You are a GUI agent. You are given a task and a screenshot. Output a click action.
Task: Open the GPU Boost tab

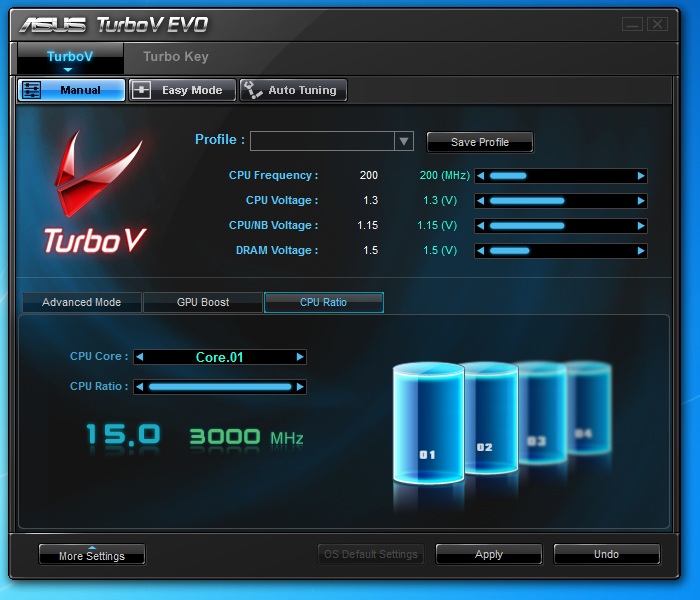click(x=203, y=302)
